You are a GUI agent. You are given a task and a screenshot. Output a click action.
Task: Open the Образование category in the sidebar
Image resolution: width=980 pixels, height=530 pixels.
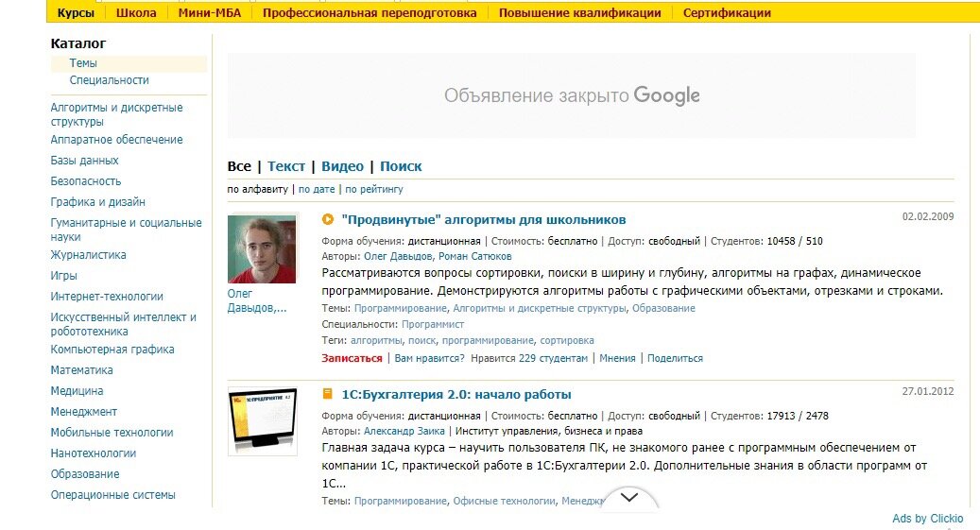pyautogui.click(x=85, y=473)
